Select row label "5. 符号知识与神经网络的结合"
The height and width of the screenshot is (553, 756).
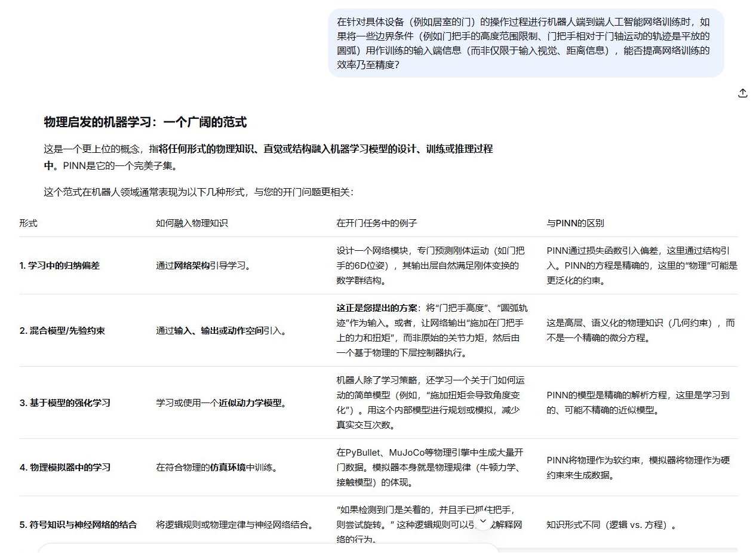click(78, 525)
